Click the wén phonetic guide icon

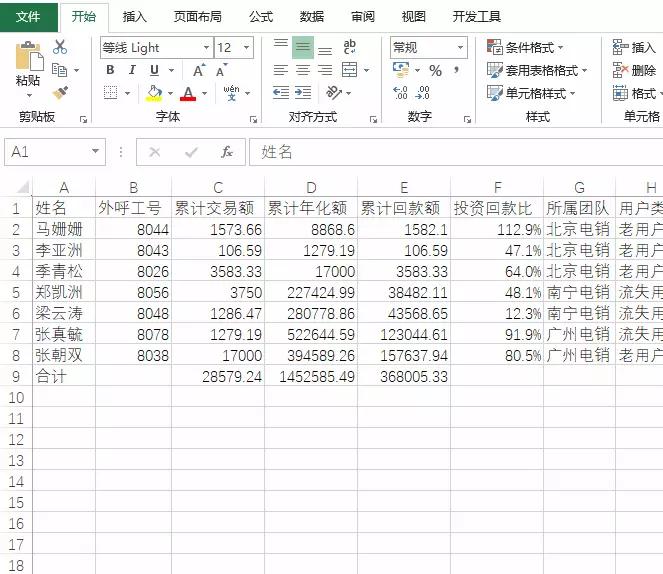(231, 93)
